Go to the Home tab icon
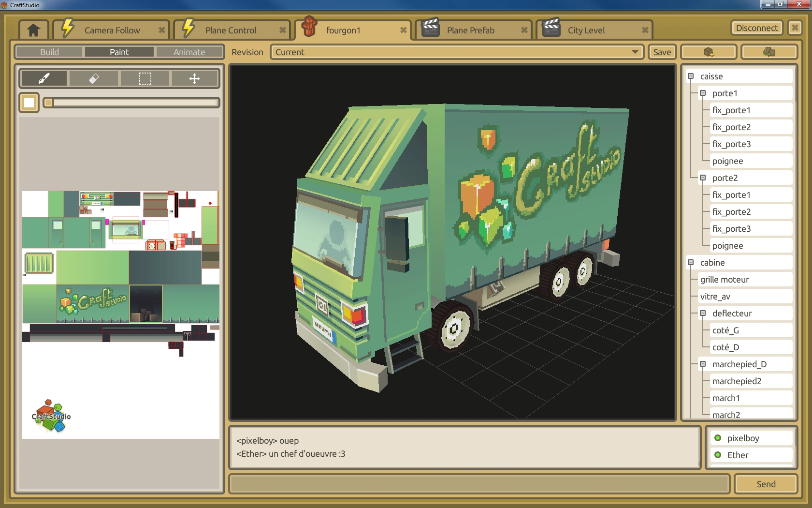The image size is (812, 508). coord(33,30)
